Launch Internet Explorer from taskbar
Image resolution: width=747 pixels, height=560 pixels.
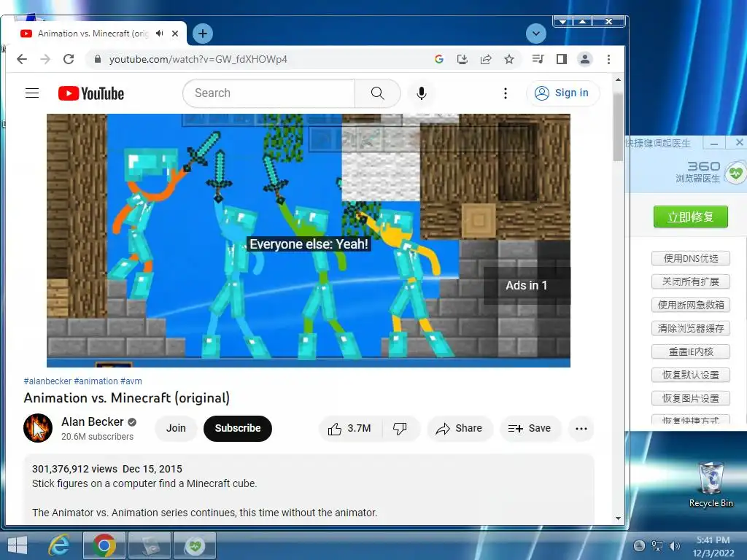(59, 545)
